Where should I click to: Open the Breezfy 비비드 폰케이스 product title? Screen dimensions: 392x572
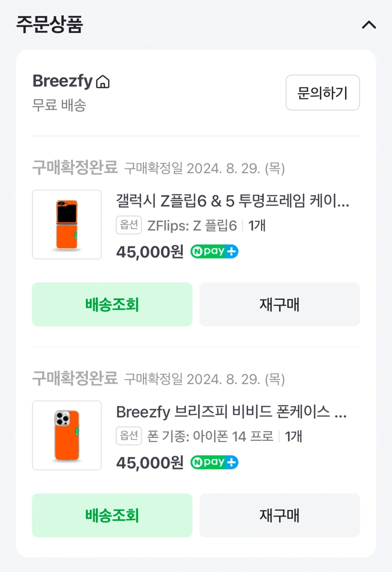231,412
